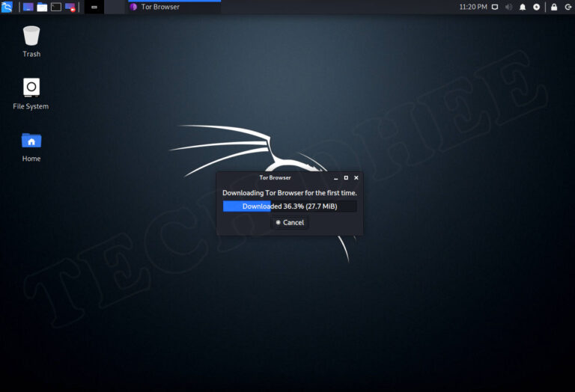This screenshot has width=575, height=392.
Task: Click the log out icon in the panel
Action: [567, 7]
